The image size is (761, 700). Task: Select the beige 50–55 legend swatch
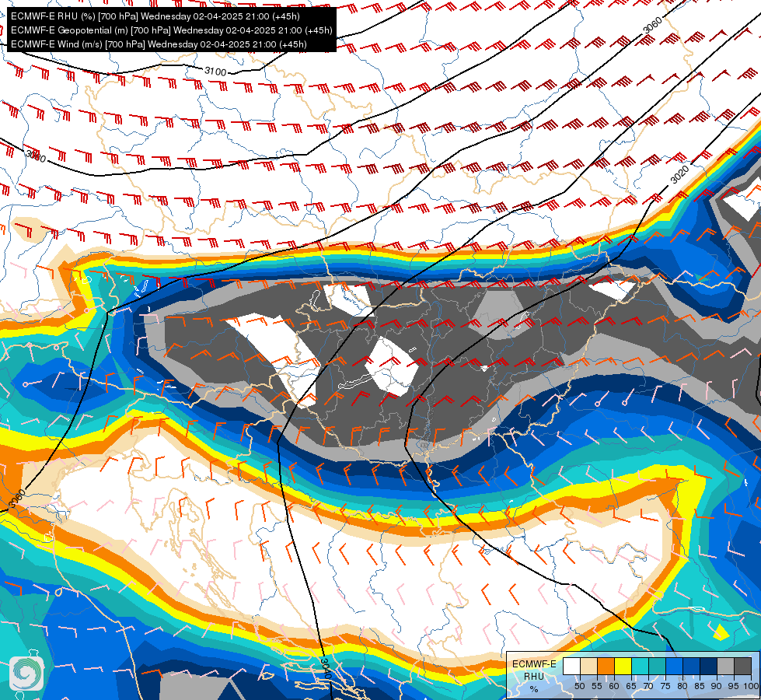(588, 666)
